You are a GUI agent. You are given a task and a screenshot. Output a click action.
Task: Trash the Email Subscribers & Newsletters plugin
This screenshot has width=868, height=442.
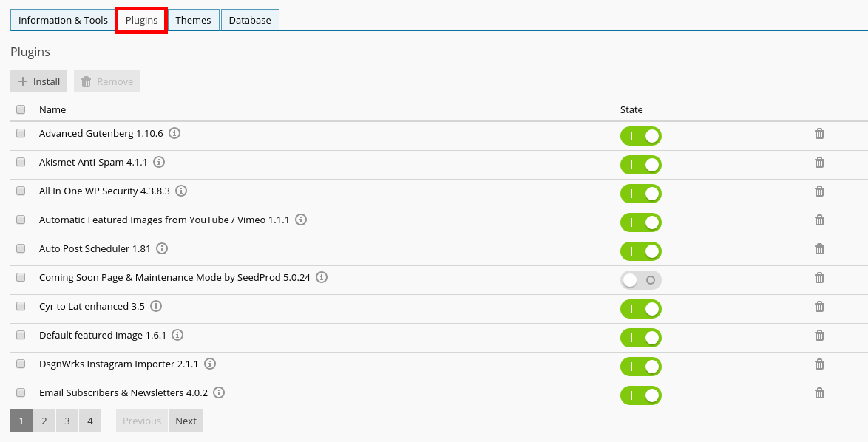point(819,393)
